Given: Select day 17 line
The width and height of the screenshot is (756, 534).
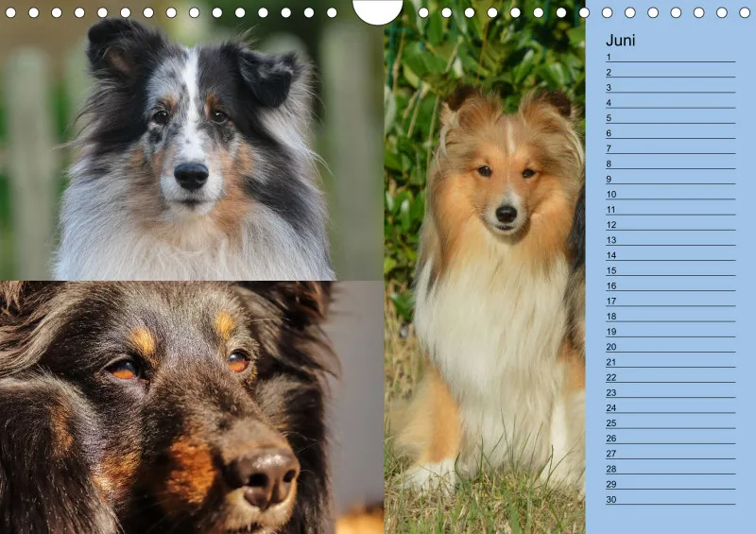Looking at the screenshot, I should point(670,301).
